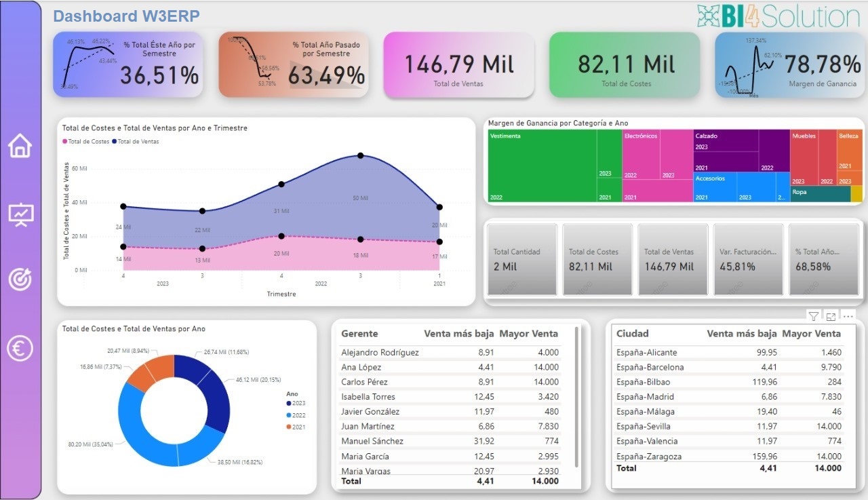This screenshot has width=868, height=500.
Task: Open the presentation chart page icon
Action: 20,214
